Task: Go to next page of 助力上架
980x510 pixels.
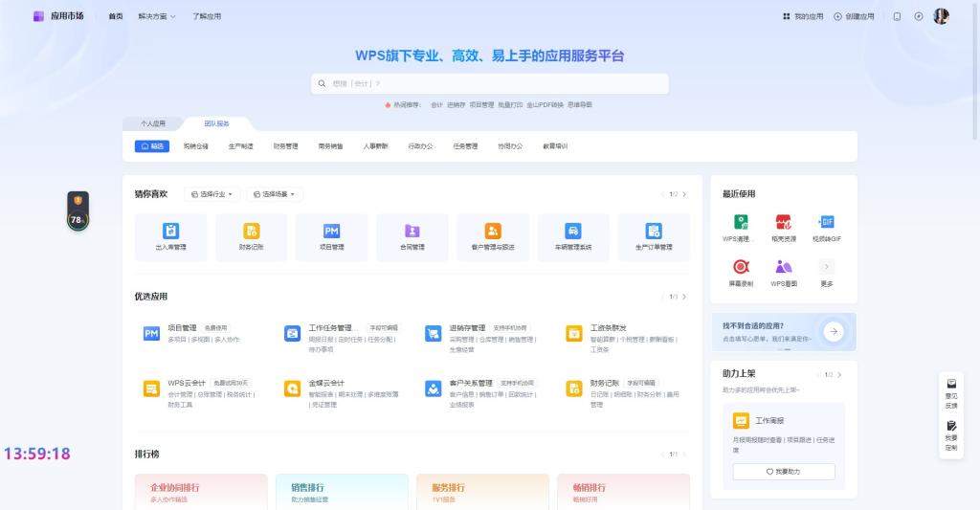Action: [x=839, y=375]
